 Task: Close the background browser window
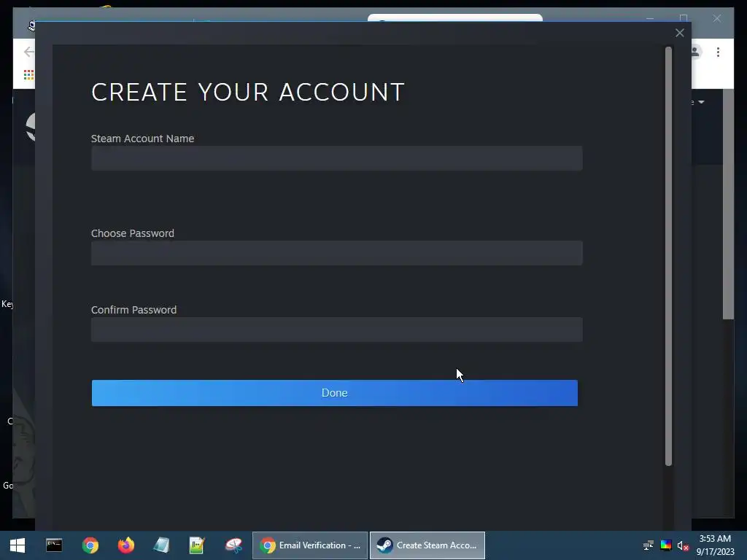(716, 18)
